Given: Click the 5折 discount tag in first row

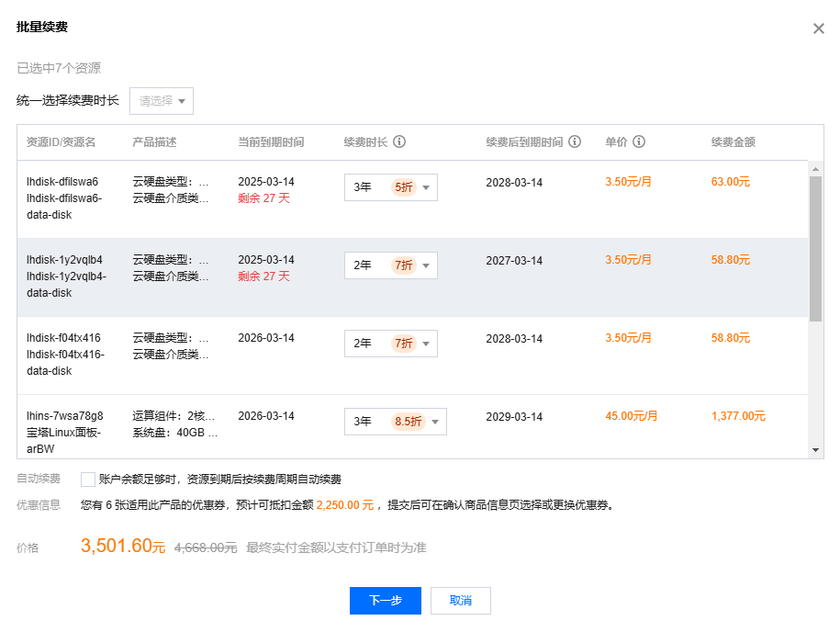Looking at the screenshot, I should (x=404, y=187).
